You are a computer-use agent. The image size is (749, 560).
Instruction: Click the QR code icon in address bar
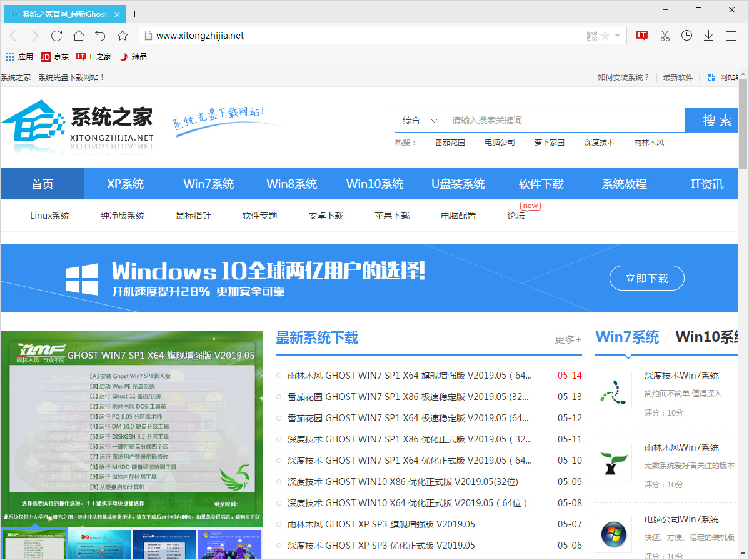click(592, 36)
